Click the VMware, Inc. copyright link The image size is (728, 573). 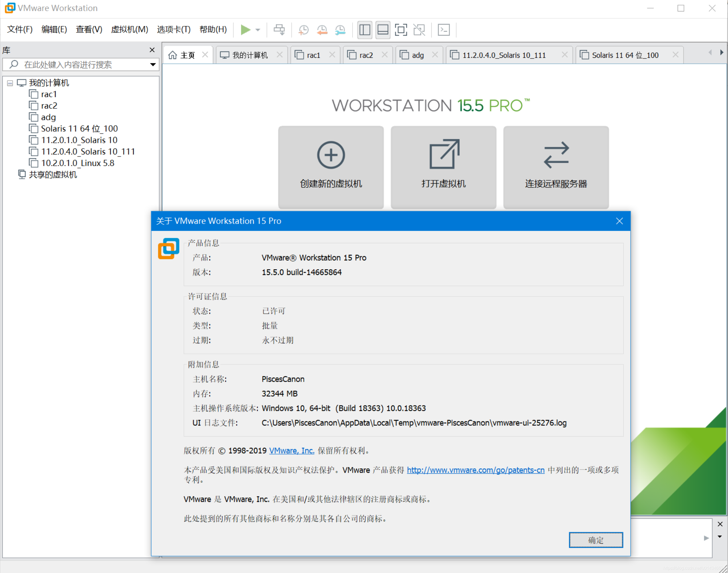coord(292,451)
